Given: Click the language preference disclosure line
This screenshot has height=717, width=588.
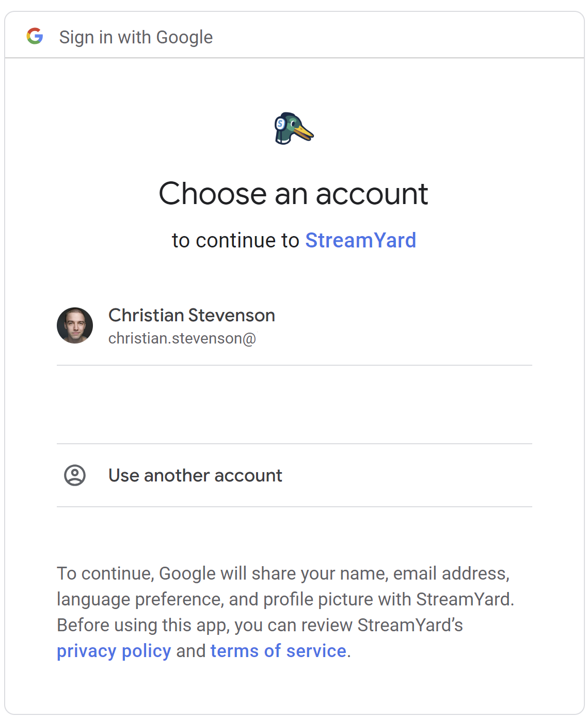Looking at the screenshot, I should [285, 599].
